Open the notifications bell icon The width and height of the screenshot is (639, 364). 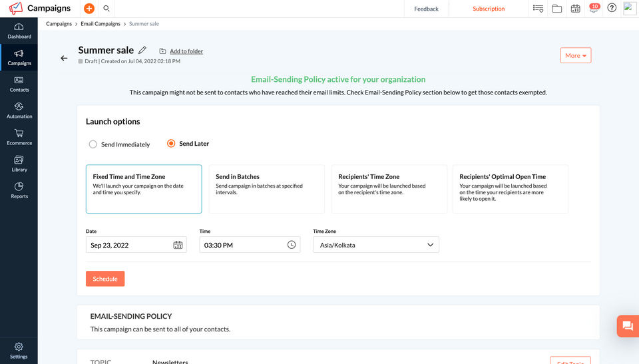click(593, 9)
